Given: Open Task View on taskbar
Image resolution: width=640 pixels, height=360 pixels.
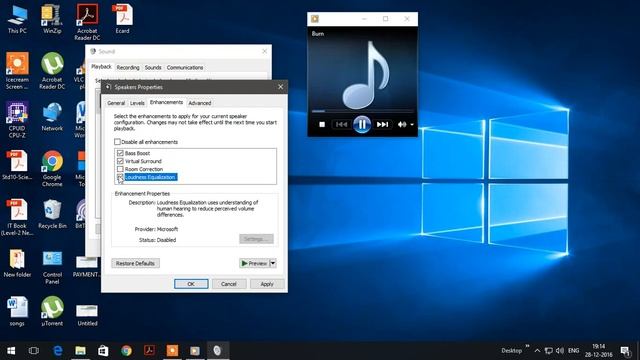Looking at the screenshot, I should click(x=34, y=351).
